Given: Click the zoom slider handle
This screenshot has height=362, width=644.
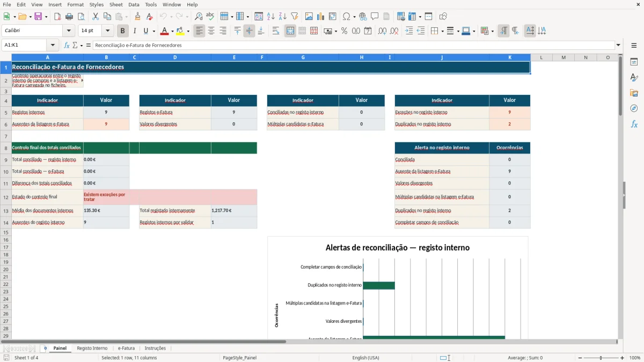Looking at the screenshot, I should tap(601, 358).
